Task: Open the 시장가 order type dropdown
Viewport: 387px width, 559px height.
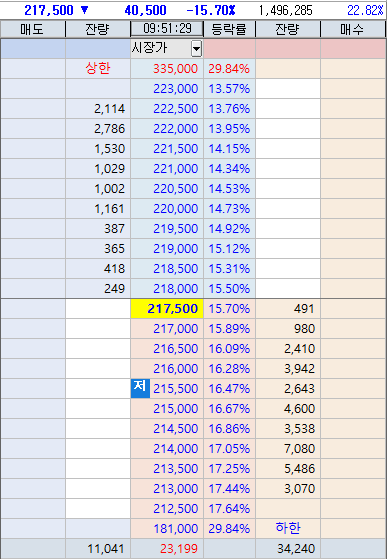Action: pos(196,48)
